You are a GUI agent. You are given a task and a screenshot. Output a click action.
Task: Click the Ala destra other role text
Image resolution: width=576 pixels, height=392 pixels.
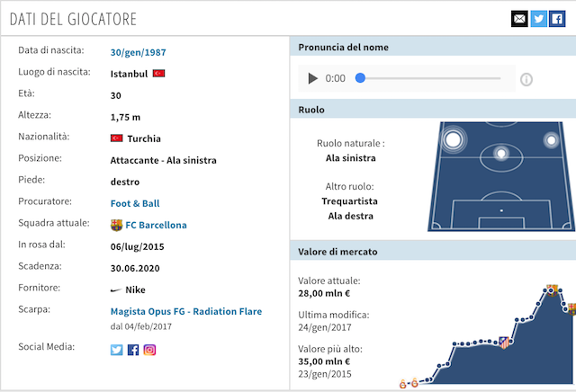click(x=350, y=216)
